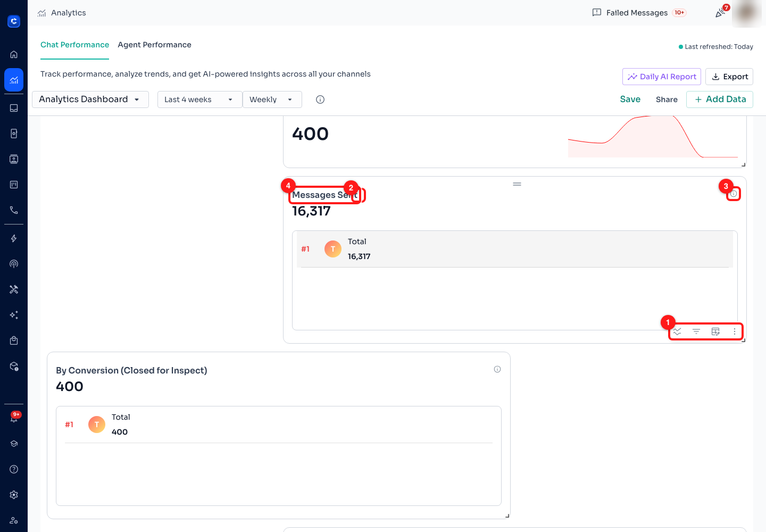Open the crossed tools icon in the sidebar
Screen dimensions: 766x532
coord(14,289)
